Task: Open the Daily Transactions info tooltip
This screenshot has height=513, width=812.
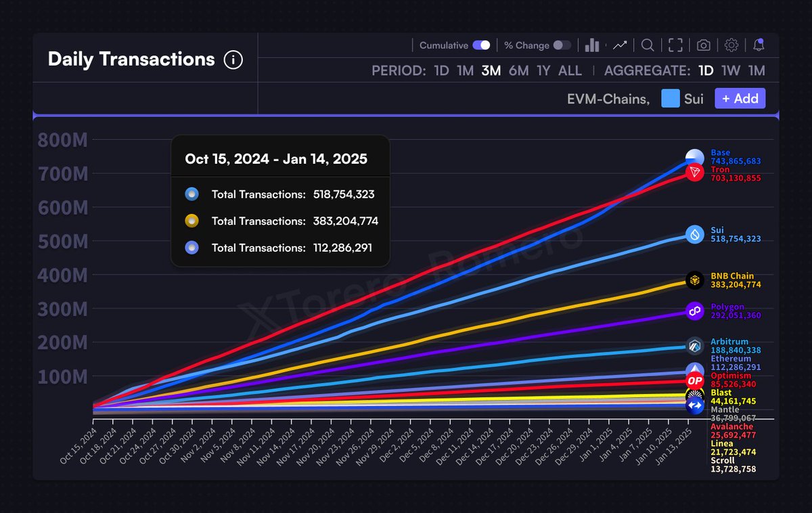Action: point(233,60)
